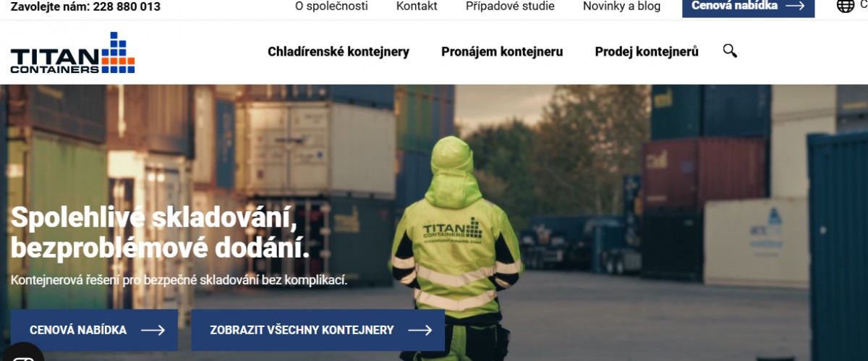This screenshot has width=868, height=361.
Task: Click the Kontejnerová řešení subheading text
Action: tap(179, 279)
